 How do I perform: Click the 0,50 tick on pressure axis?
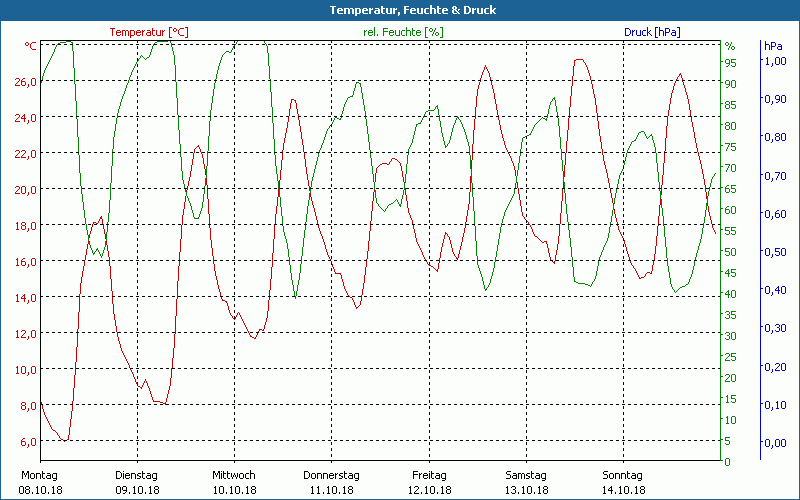tap(775, 252)
